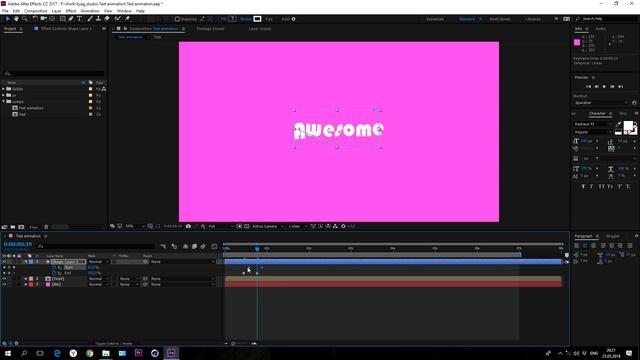Open the Window menu
The width and height of the screenshot is (640, 360).
click(124, 11)
